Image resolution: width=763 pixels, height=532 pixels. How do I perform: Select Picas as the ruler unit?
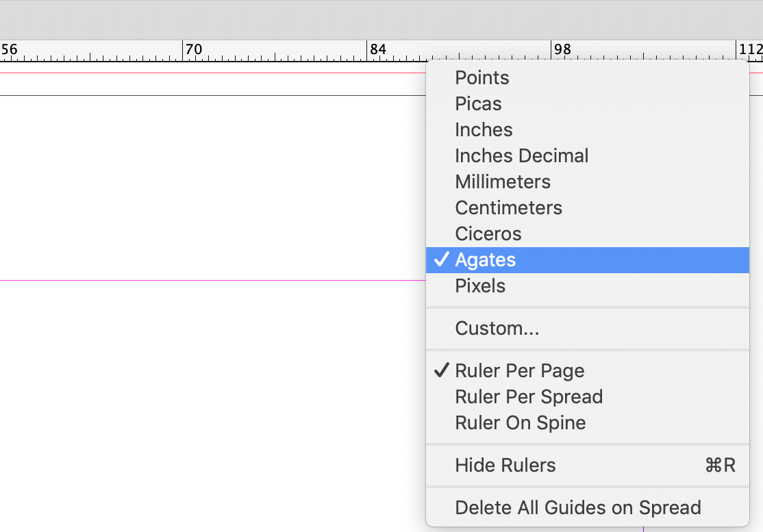pyautogui.click(x=478, y=103)
